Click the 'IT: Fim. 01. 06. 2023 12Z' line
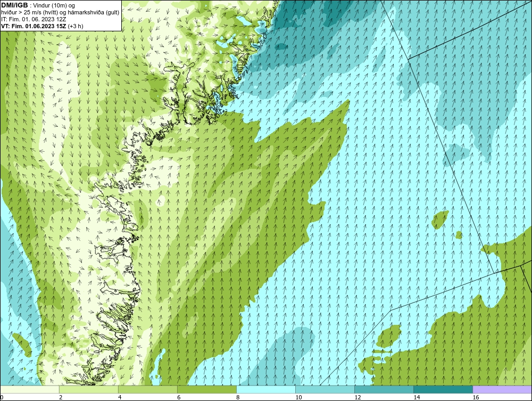532x401 pixels. coord(34,19)
